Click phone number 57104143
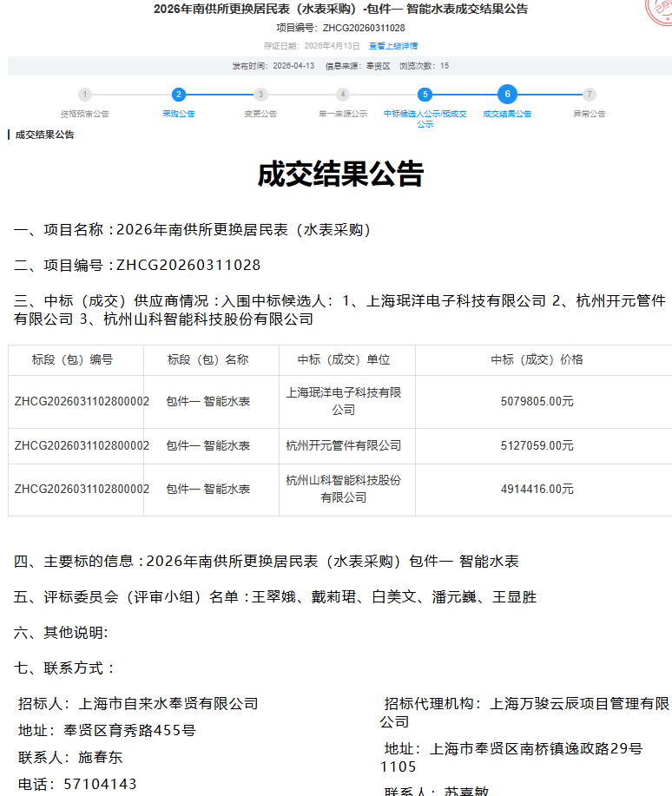The height and width of the screenshot is (796, 672). tap(100, 784)
